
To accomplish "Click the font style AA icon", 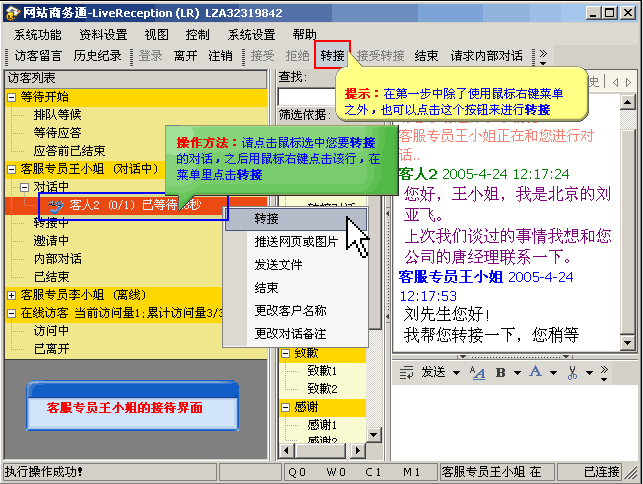I will coord(477,372).
